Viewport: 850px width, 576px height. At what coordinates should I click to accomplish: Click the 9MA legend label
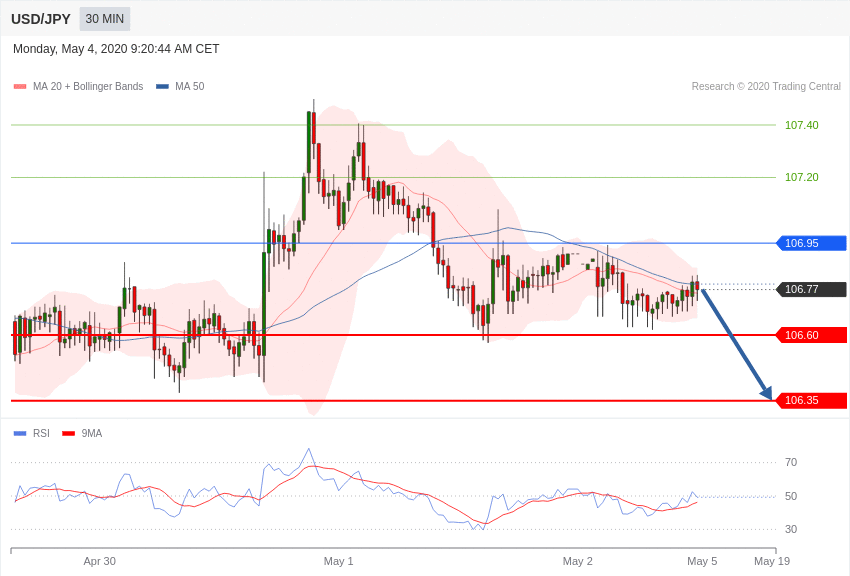pyautogui.click(x=92, y=433)
